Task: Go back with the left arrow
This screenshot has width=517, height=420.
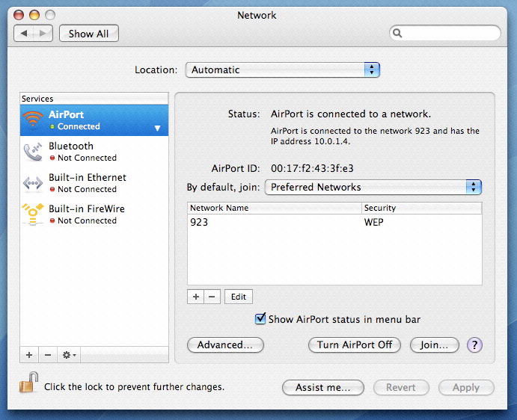Action: tap(24, 34)
